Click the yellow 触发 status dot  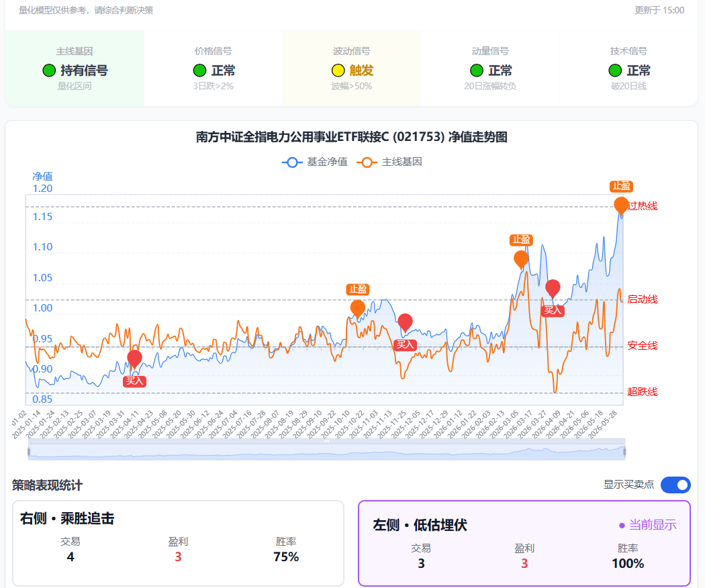[x=338, y=70]
